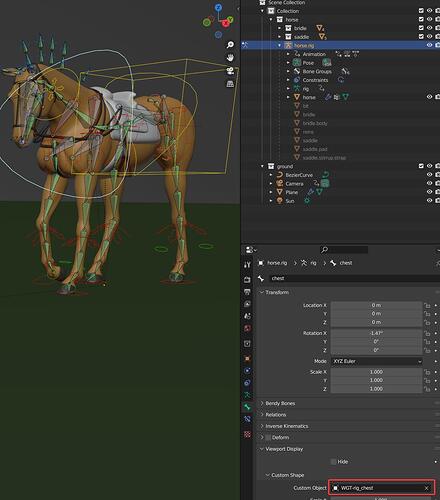Clear the WGT-rig_chest custom object
Image resolution: width=440 pixels, height=500 pixels.
(x=426, y=488)
